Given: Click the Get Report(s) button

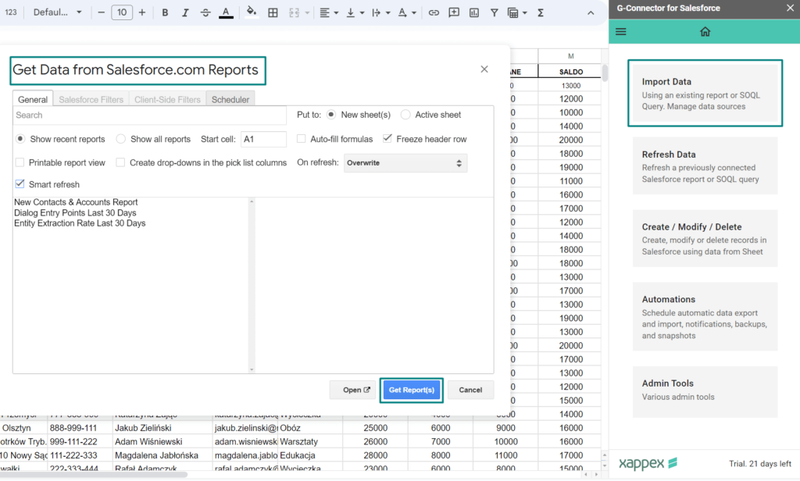Looking at the screenshot, I should pos(411,390).
